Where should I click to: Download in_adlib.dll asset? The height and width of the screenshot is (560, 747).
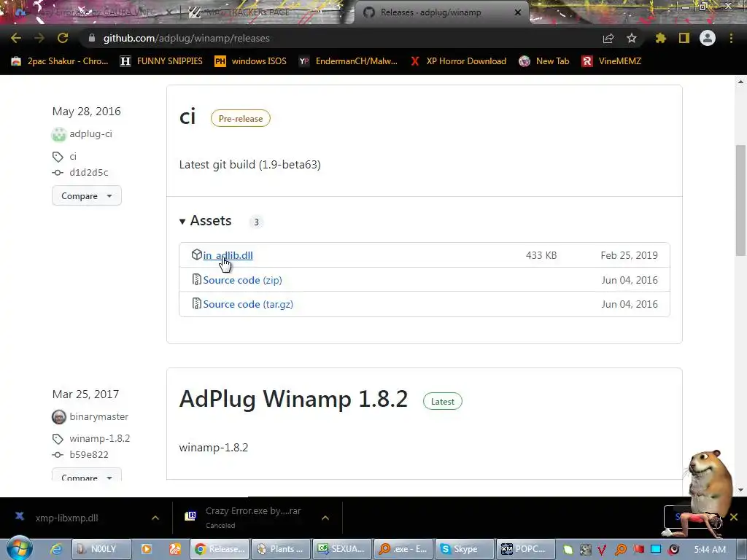(x=228, y=255)
